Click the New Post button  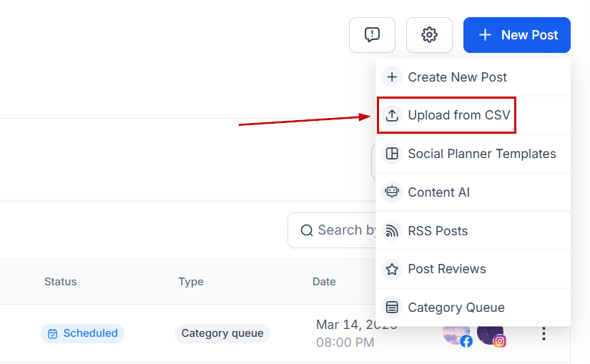(x=516, y=35)
